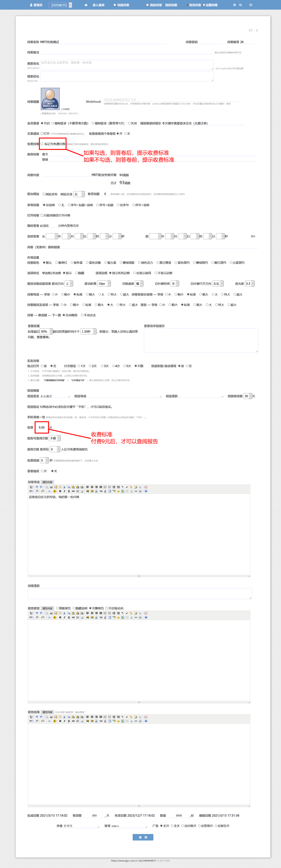Set 计次锁定 to 1次
The image size is (281, 868).
pos(79,366)
